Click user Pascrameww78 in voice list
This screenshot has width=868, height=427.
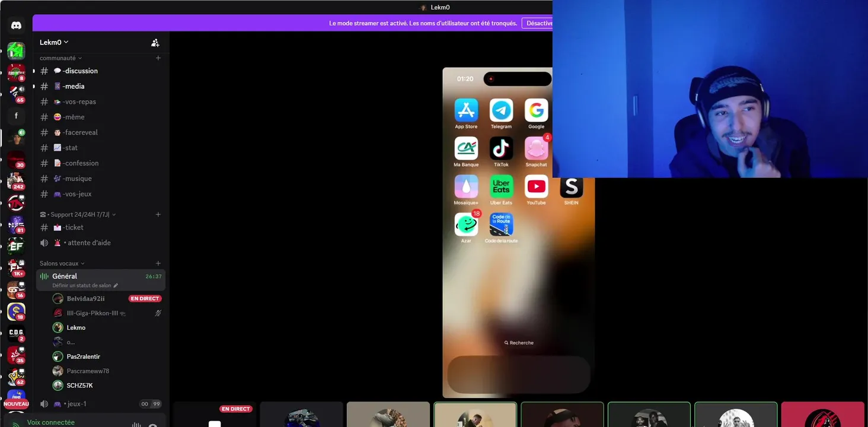click(88, 371)
